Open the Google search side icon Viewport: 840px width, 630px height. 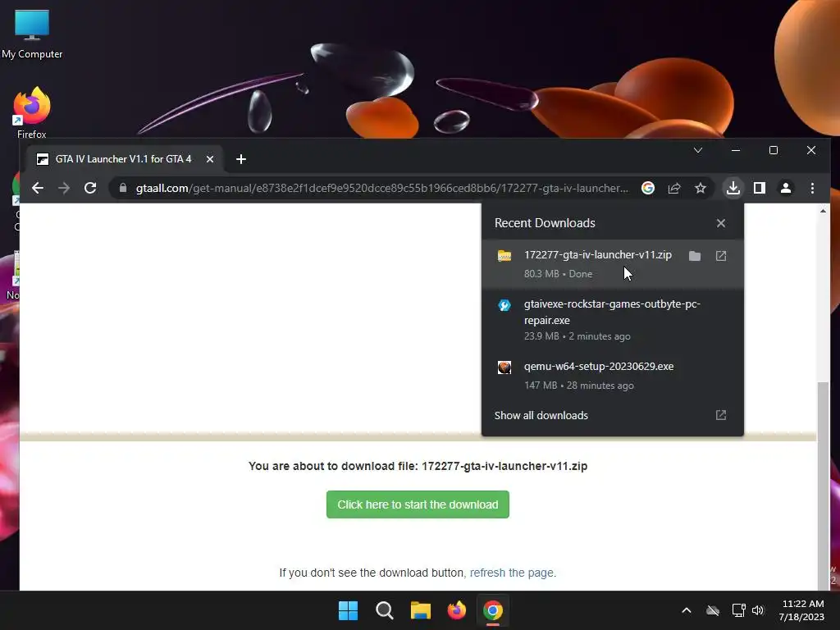click(x=648, y=188)
